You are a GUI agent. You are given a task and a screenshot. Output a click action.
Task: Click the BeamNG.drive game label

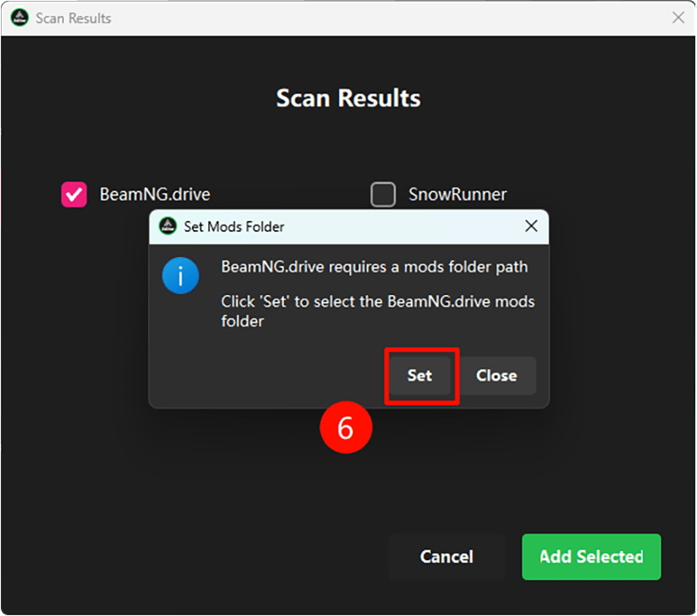(x=154, y=195)
